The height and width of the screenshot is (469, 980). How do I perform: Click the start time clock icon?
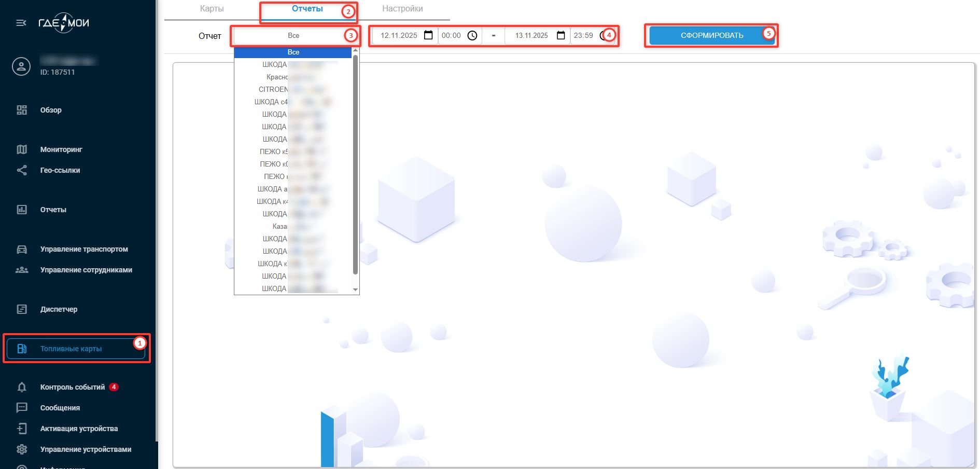tap(472, 35)
